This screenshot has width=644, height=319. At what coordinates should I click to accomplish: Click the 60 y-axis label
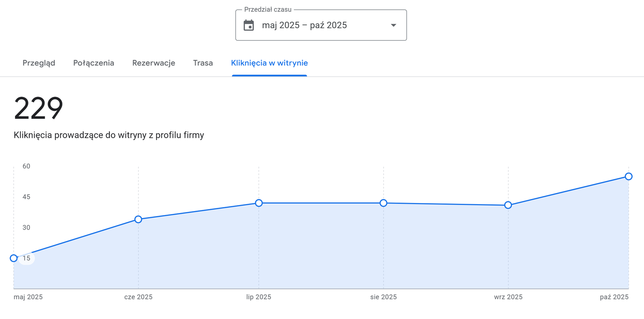[x=26, y=166]
